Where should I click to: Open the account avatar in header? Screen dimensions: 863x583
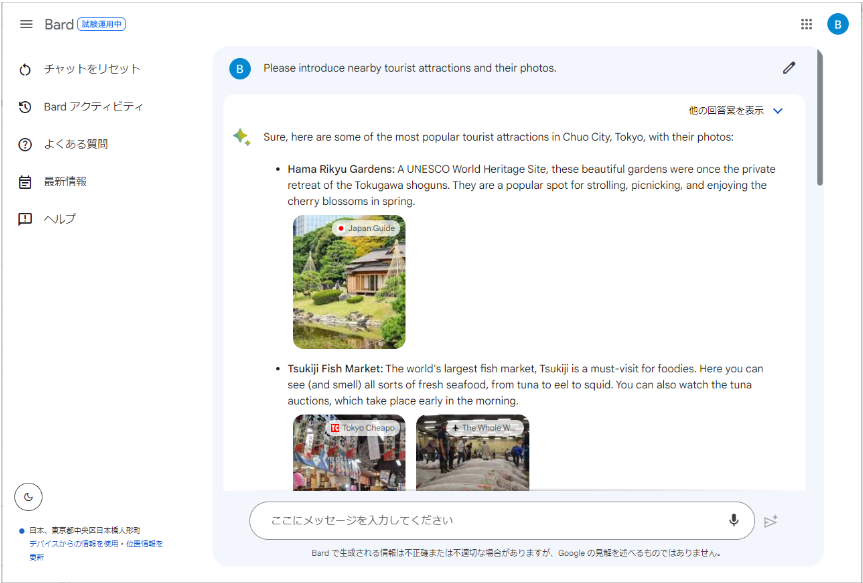point(838,24)
